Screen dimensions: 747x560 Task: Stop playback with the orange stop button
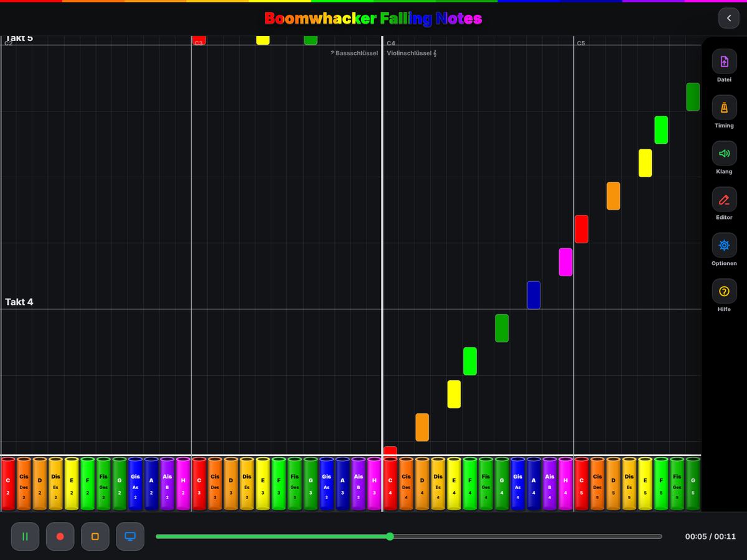(x=95, y=536)
